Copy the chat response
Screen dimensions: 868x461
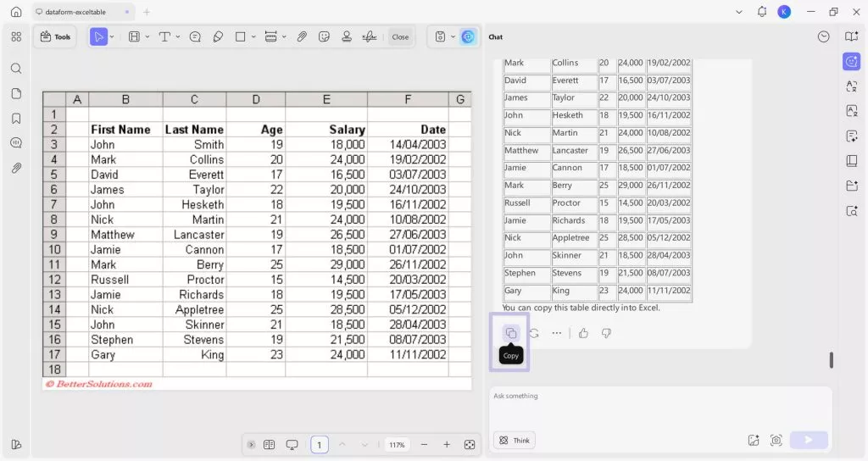[511, 333]
